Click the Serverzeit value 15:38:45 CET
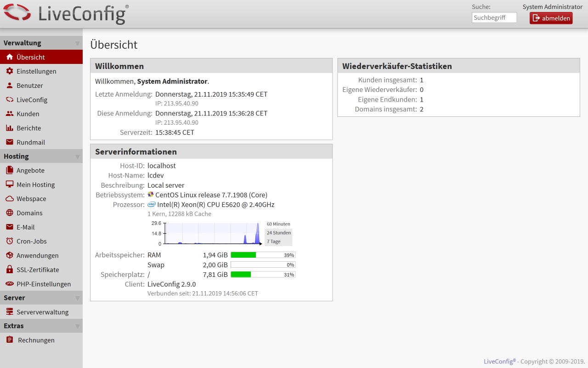Image resolution: width=588 pixels, height=368 pixels. (x=175, y=132)
